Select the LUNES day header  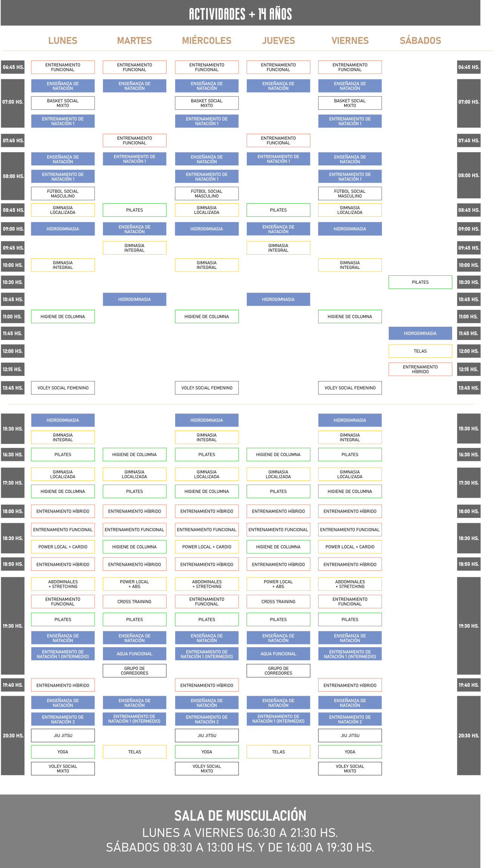[63, 40]
